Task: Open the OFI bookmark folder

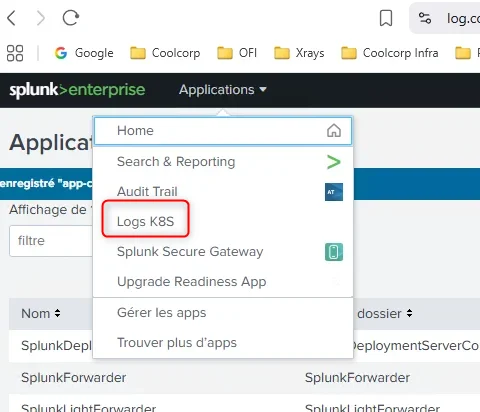Action: (237, 53)
